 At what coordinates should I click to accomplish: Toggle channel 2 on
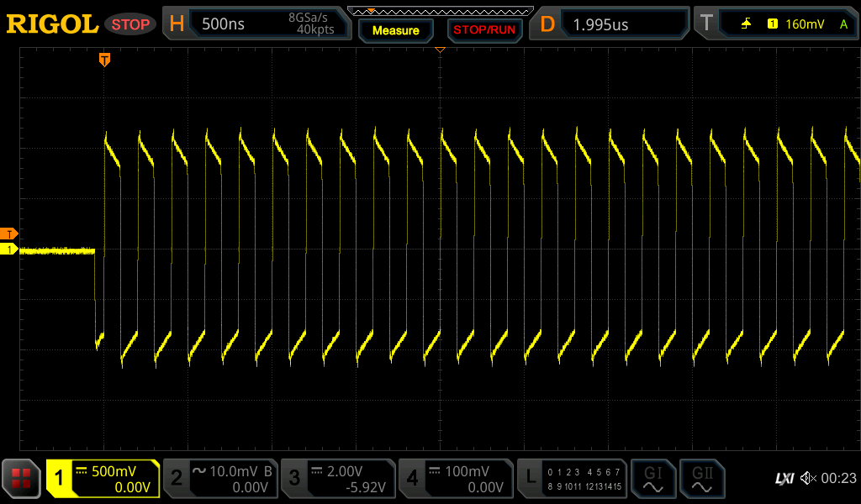pos(177,478)
